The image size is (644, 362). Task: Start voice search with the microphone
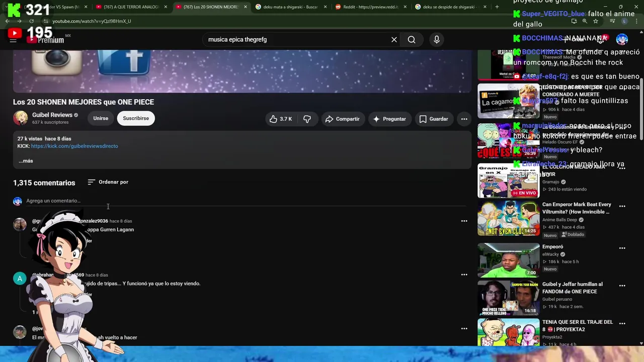click(437, 40)
